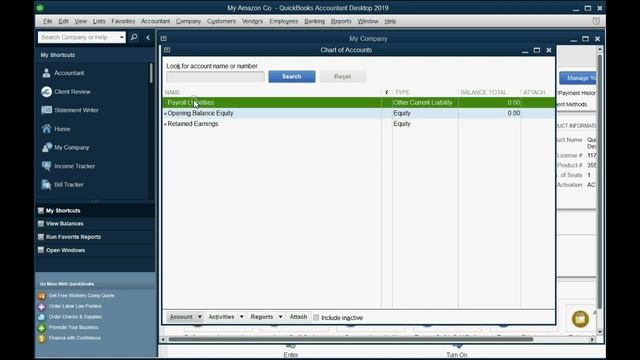Screen dimensions: 640x360
Task: Click the blue Search button
Action: point(292,76)
